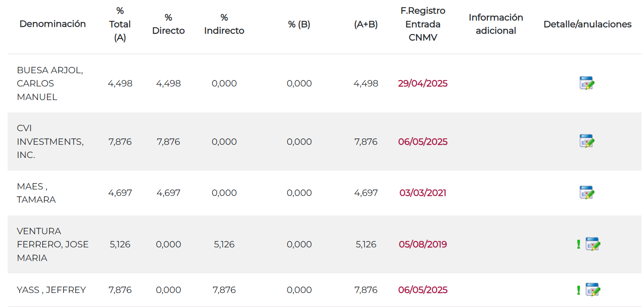
Task: Open detail icon for VENTURA FERRERO row
Action: pos(593,244)
